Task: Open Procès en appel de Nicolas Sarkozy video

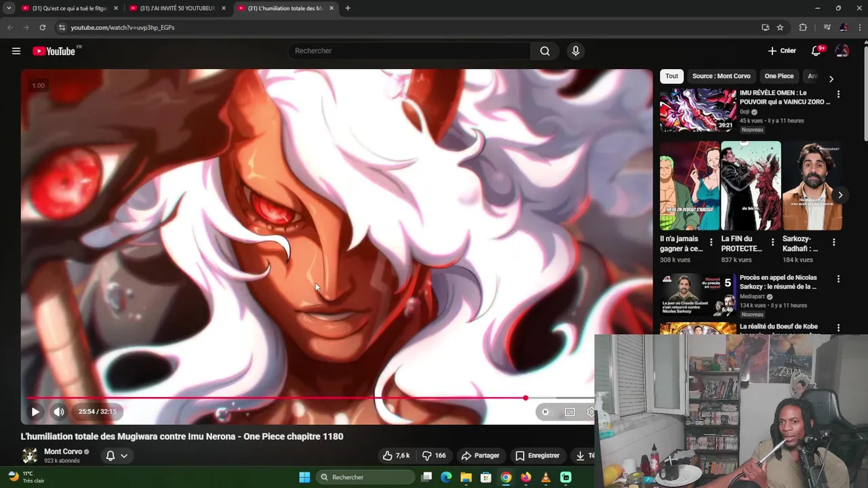Action: point(698,296)
